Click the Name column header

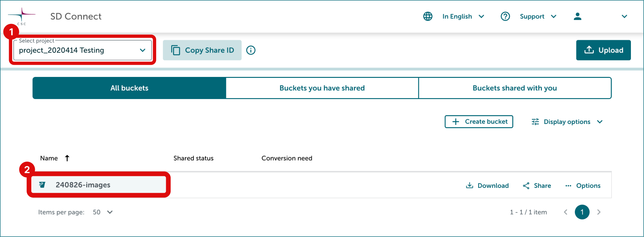pos(49,158)
